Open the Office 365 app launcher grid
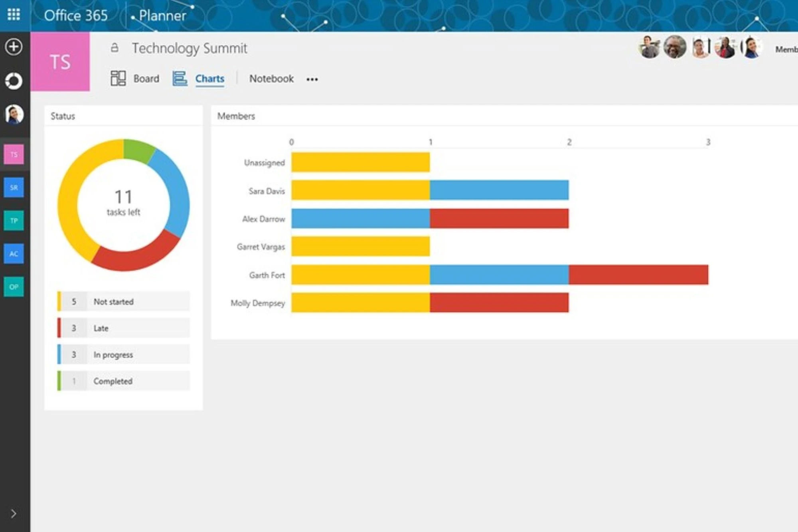798x532 pixels. 14,15
